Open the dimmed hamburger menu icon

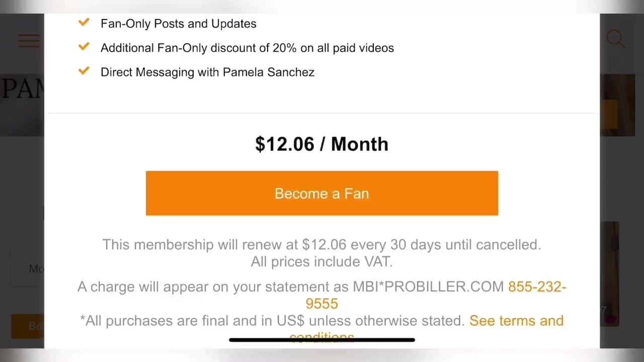tap(29, 41)
